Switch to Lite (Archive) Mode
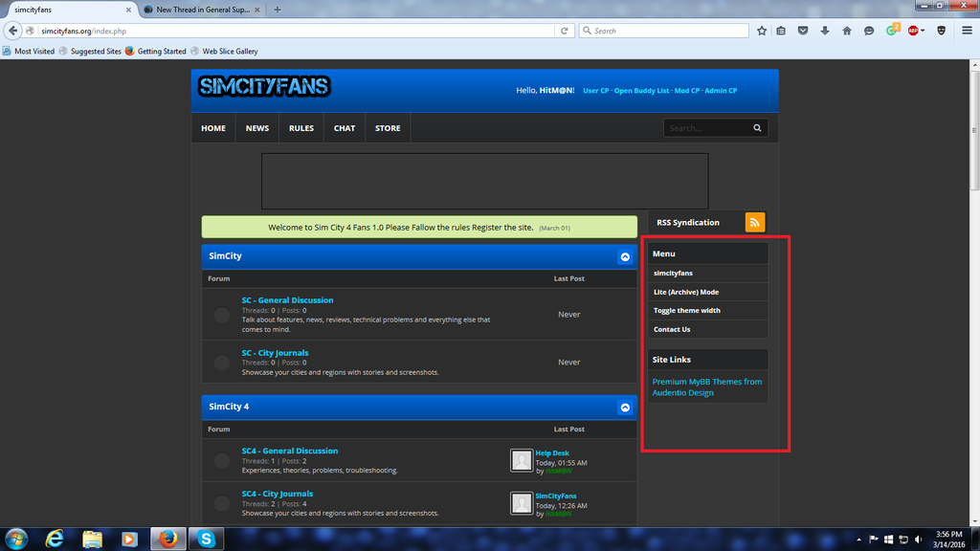 686,292
